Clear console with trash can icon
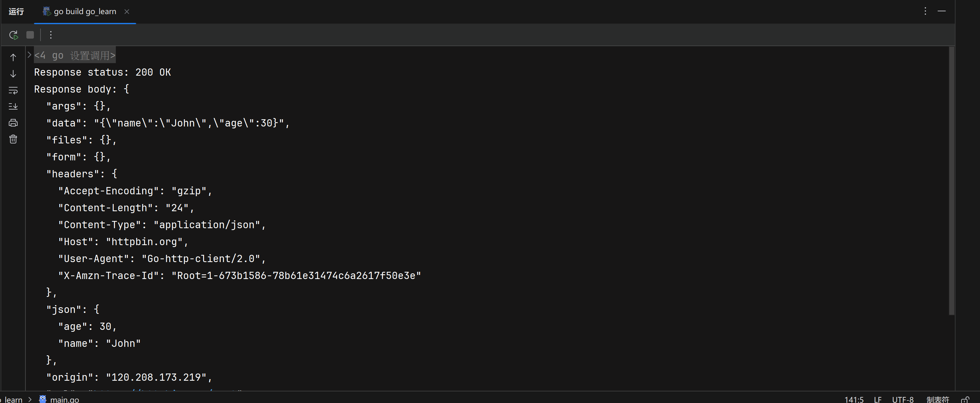The width and height of the screenshot is (980, 403). (13, 139)
